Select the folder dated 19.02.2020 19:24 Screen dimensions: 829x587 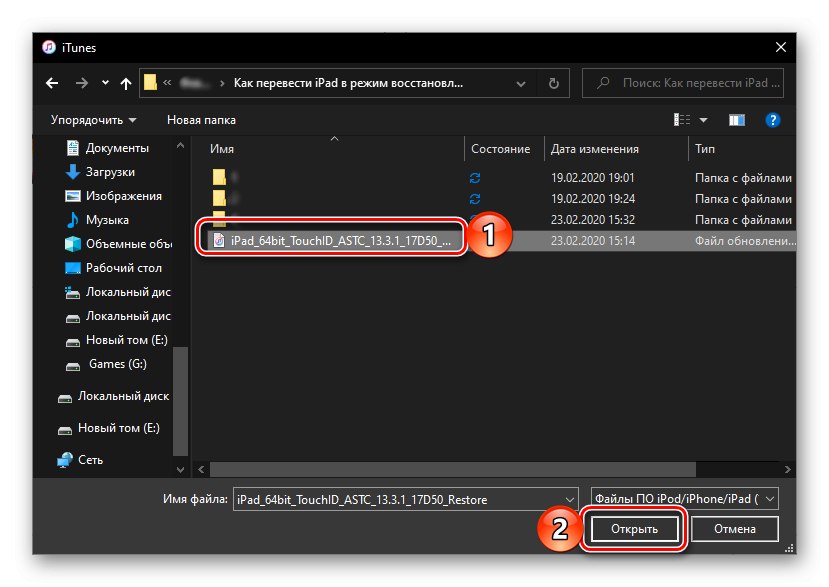[x=500, y=199]
